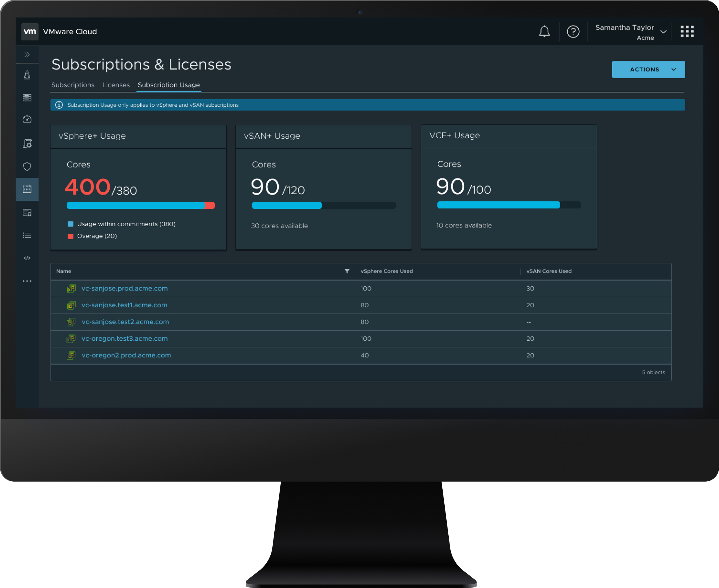Click the list view sidebar icon
Image resolution: width=719 pixels, height=588 pixels.
click(x=27, y=235)
